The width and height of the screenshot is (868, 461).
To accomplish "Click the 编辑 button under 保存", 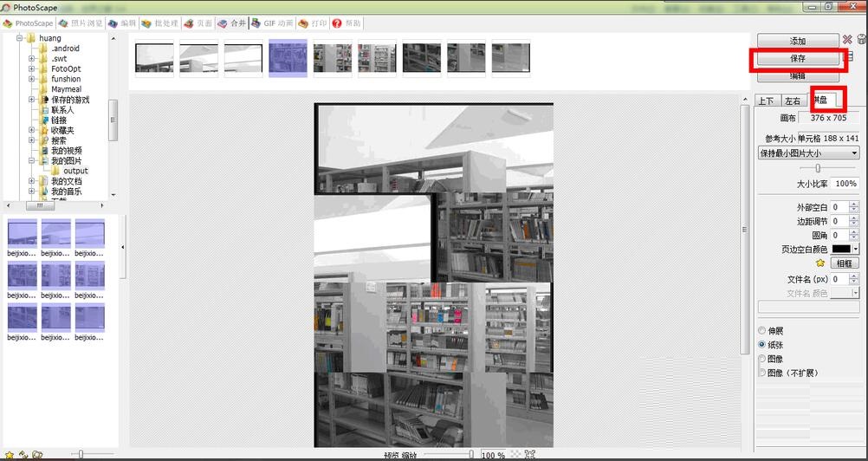I will (x=798, y=75).
